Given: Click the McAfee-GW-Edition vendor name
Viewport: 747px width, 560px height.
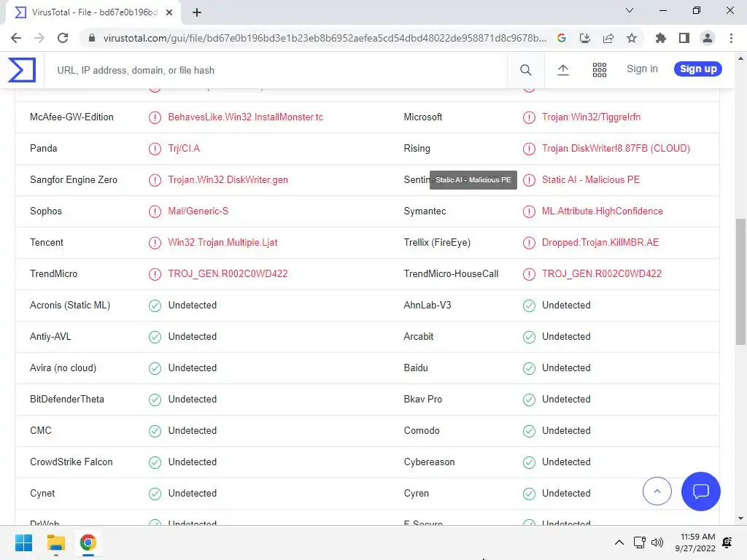Looking at the screenshot, I should (x=71, y=117).
